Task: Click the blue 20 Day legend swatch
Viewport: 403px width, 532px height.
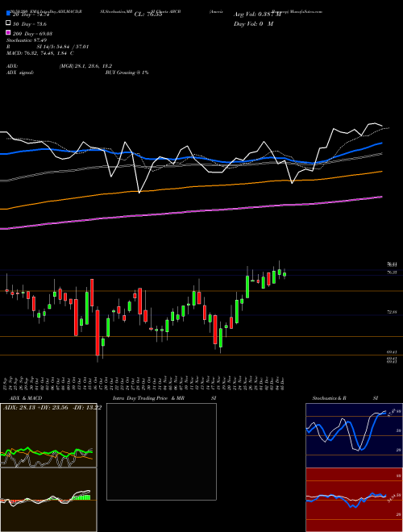Action: point(8,14)
